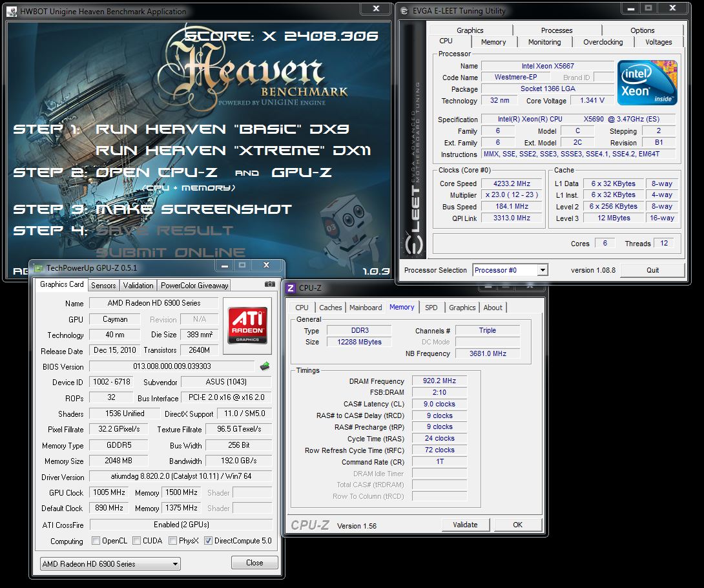Screen dimensions: 704x588
Task: Click the vertical E-LEET logo banner
Action: (x=413, y=140)
